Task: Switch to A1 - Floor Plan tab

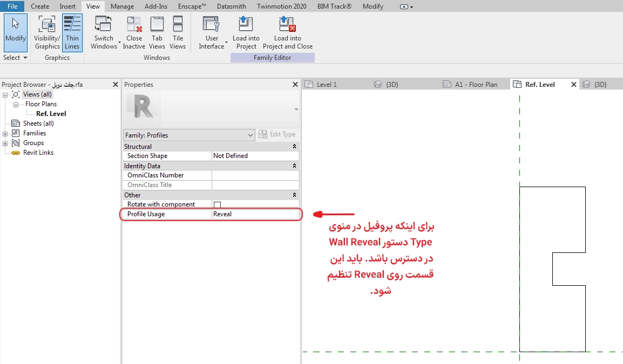Action: 476,85
